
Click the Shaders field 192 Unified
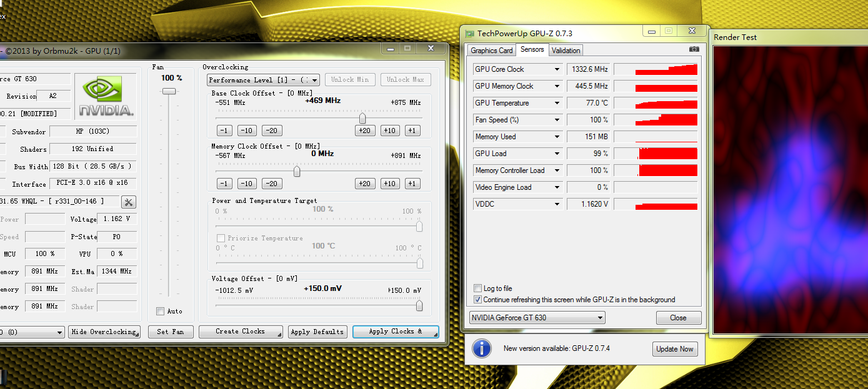pyautogui.click(x=93, y=149)
